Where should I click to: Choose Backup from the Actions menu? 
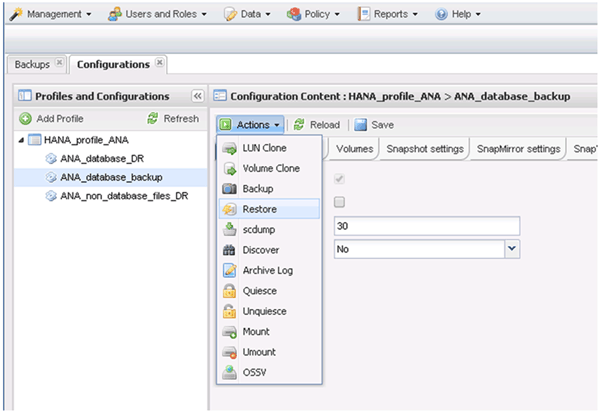click(x=269, y=189)
